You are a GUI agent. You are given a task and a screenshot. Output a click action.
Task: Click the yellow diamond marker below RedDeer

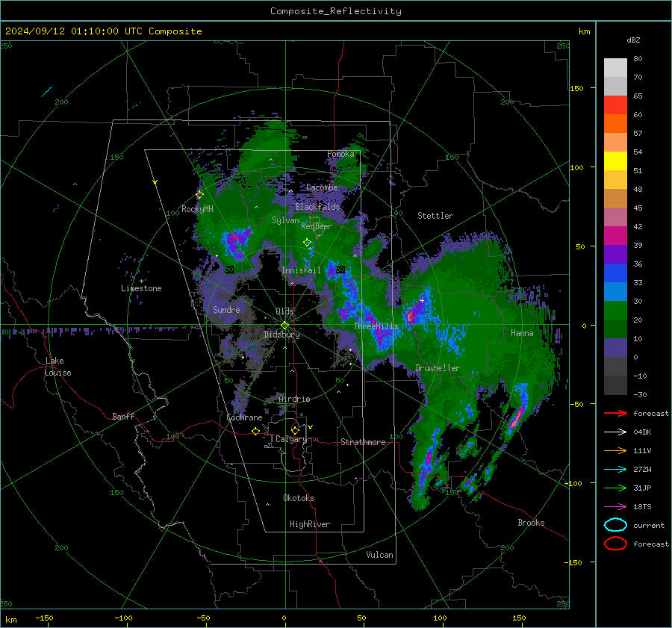(x=308, y=243)
